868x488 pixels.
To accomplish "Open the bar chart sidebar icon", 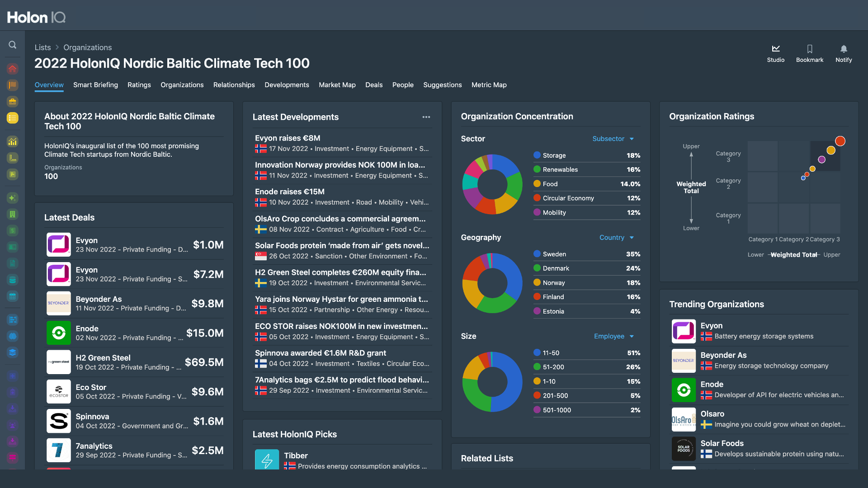I will click(x=13, y=142).
